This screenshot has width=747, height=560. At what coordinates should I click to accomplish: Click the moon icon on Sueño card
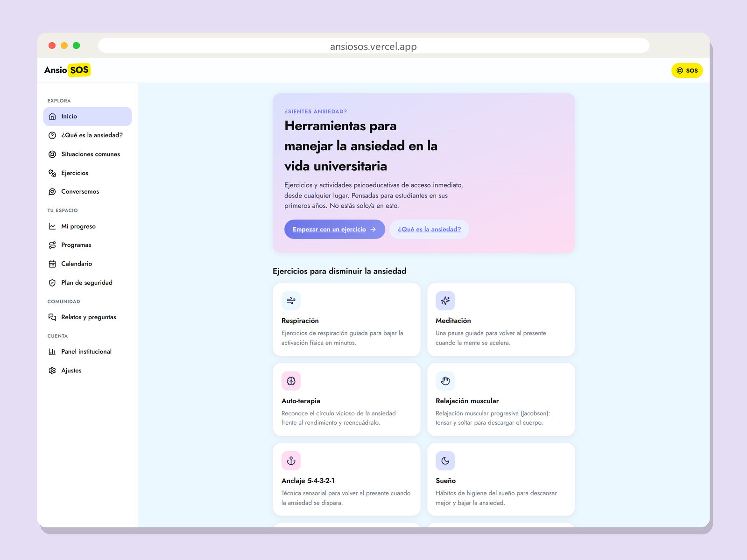point(445,461)
